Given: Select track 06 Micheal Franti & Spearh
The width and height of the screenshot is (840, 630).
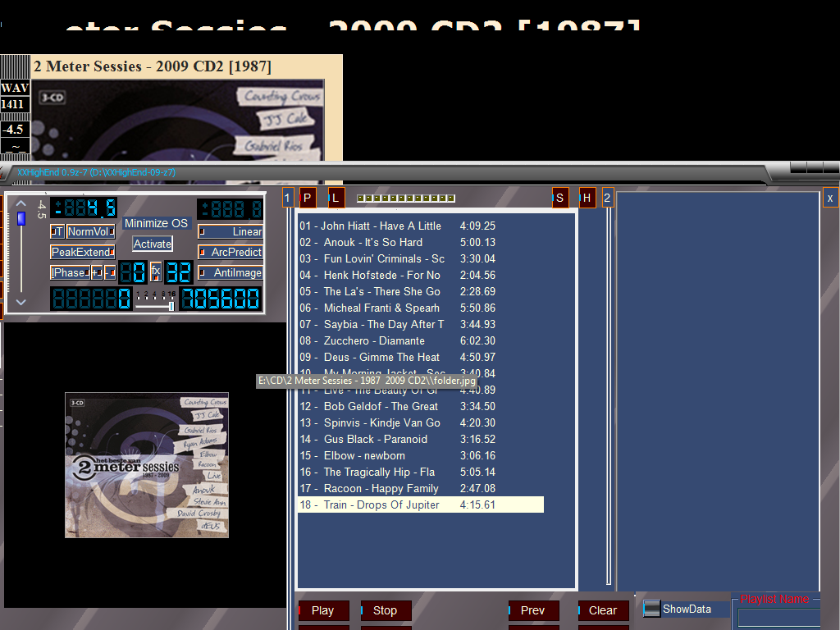Looking at the screenshot, I should coord(421,308).
